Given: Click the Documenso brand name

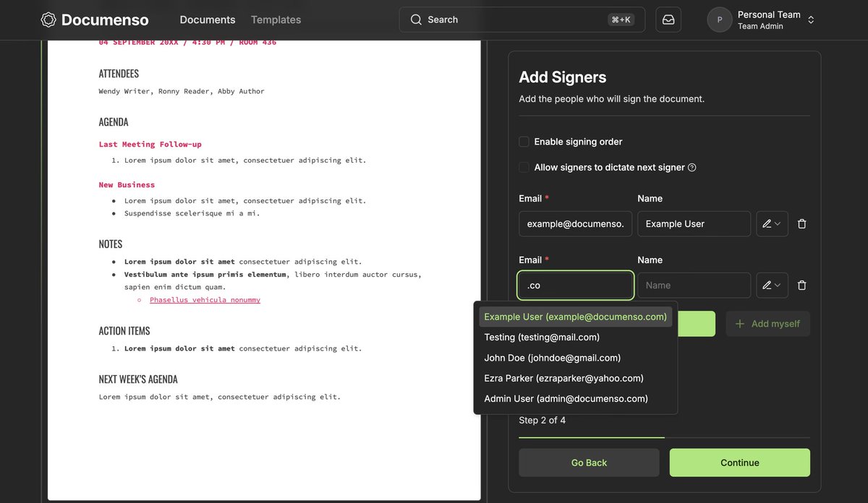Looking at the screenshot, I should pos(105,20).
